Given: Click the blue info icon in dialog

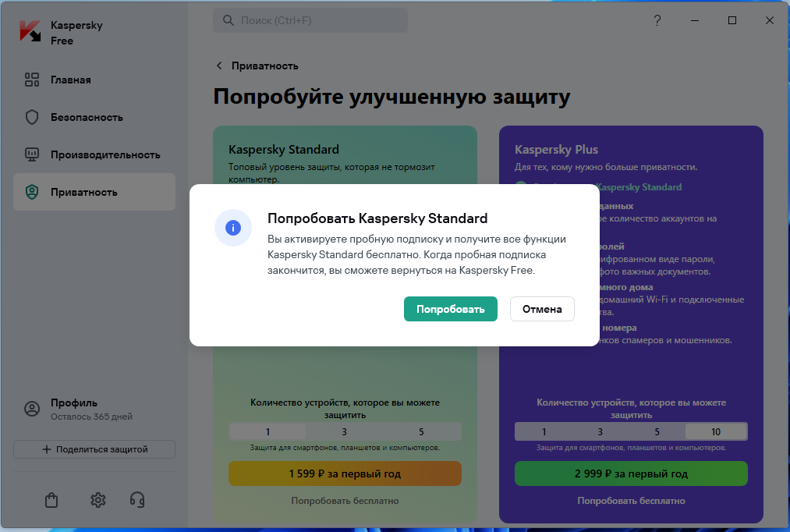Looking at the screenshot, I should pos(232,228).
